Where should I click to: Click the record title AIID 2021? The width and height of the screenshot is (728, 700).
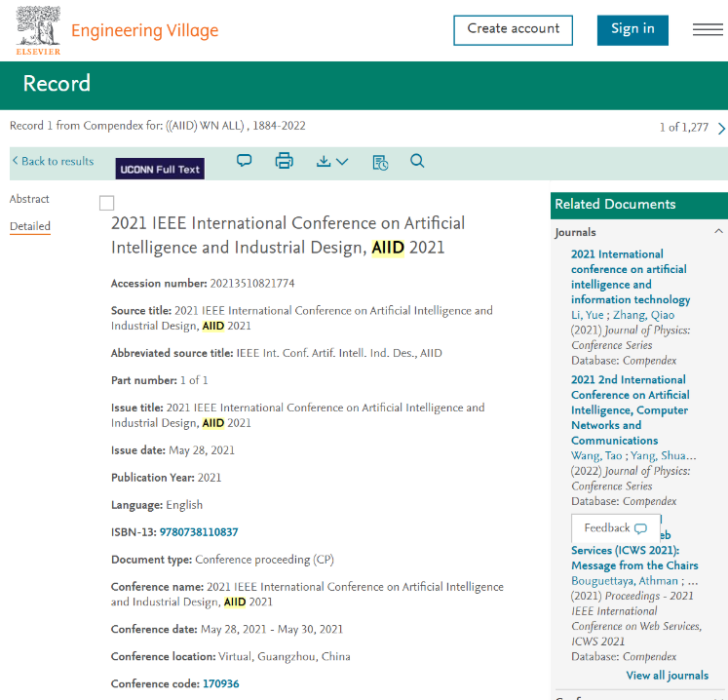287,235
